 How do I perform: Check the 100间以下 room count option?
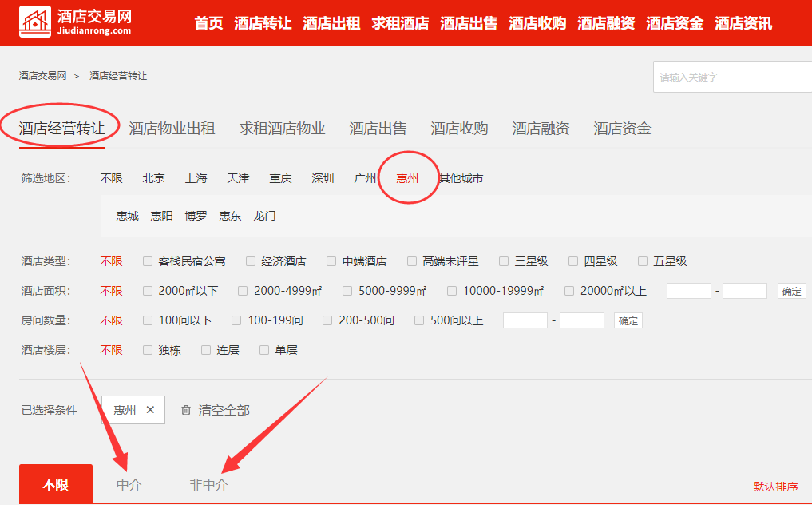point(148,320)
